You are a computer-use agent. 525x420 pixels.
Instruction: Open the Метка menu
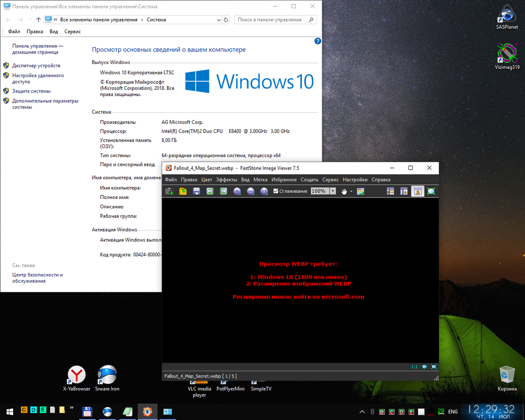pyautogui.click(x=260, y=180)
